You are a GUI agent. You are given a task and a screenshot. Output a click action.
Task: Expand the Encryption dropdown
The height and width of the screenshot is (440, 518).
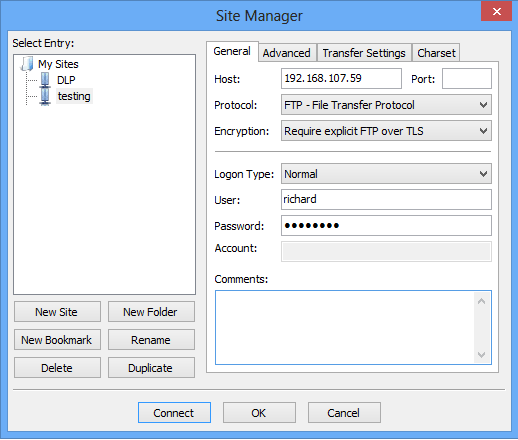386,131
